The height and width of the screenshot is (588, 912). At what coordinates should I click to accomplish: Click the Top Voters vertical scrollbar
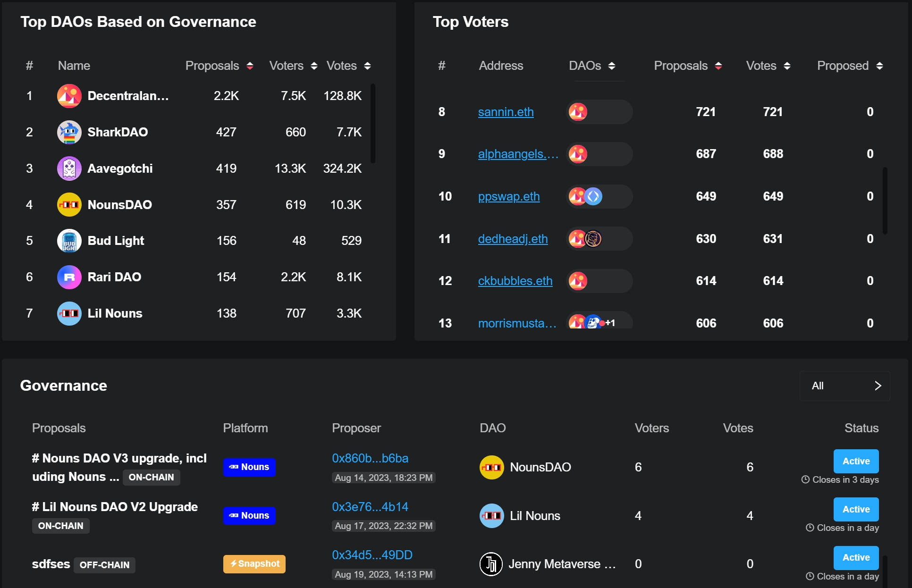885,201
